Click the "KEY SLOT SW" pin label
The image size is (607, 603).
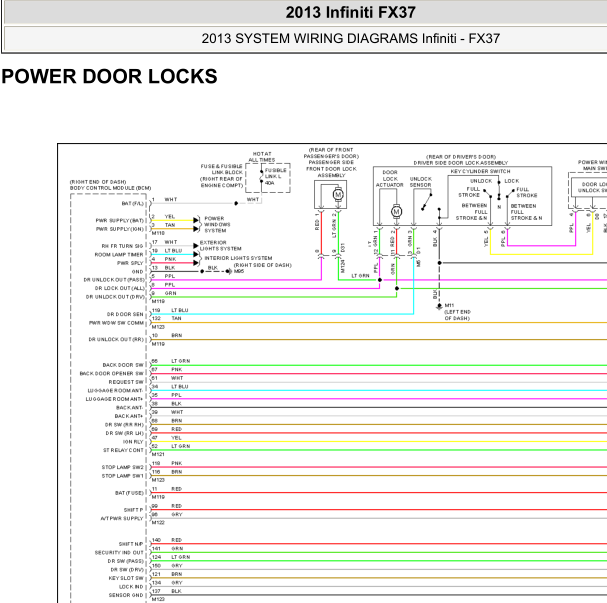click(x=126, y=578)
